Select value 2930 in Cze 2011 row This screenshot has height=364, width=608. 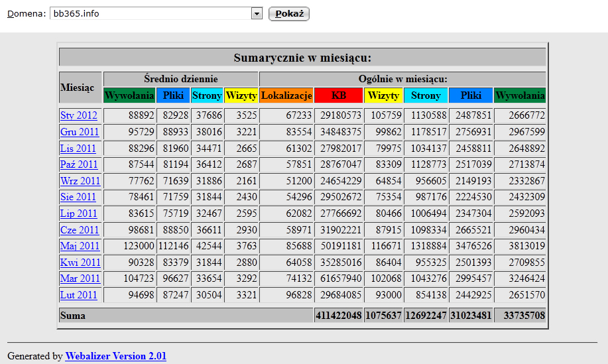[x=247, y=230]
